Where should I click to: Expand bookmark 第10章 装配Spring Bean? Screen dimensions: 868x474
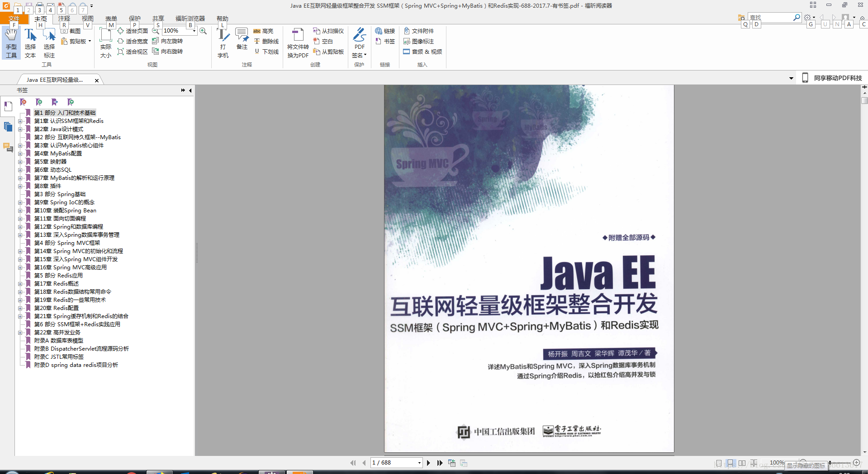(20, 211)
